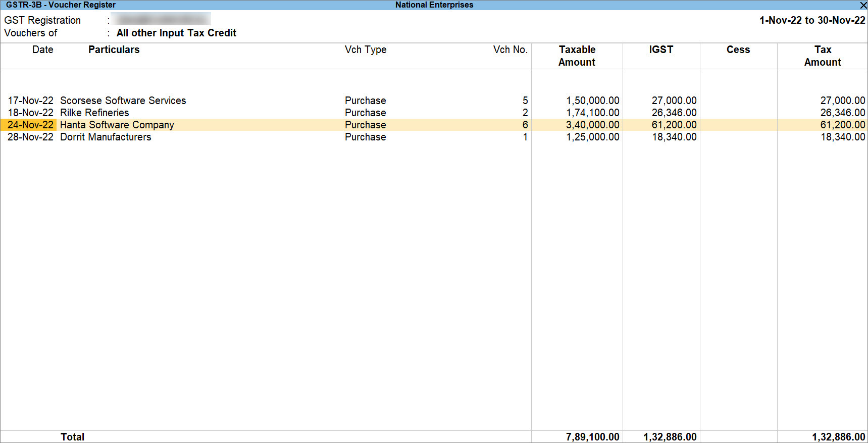The height and width of the screenshot is (443, 868).
Task: Click the Tax Amount column header
Action: (823, 56)
